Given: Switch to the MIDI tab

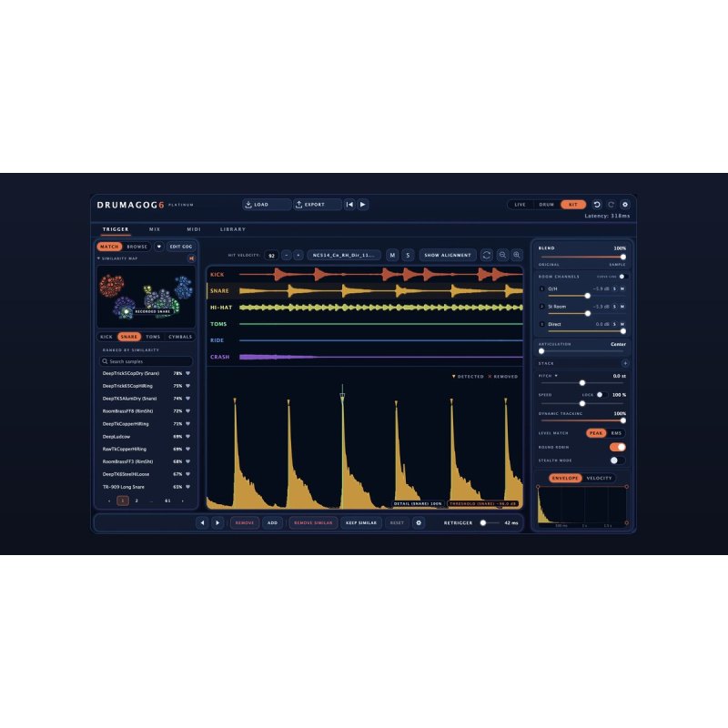Looking at the screenshot, I should pyautogui.click(x=194, y=229).
